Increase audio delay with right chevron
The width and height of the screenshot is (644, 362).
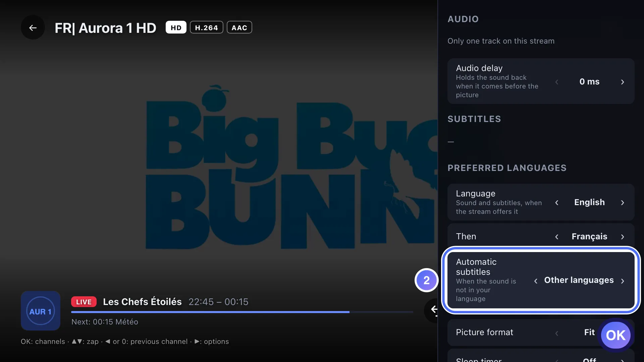[623, 82]
